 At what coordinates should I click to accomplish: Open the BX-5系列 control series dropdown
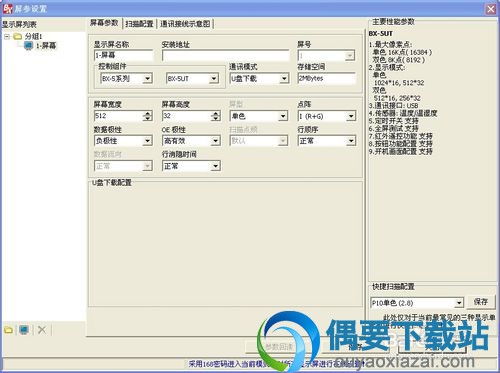click(147, 79)
